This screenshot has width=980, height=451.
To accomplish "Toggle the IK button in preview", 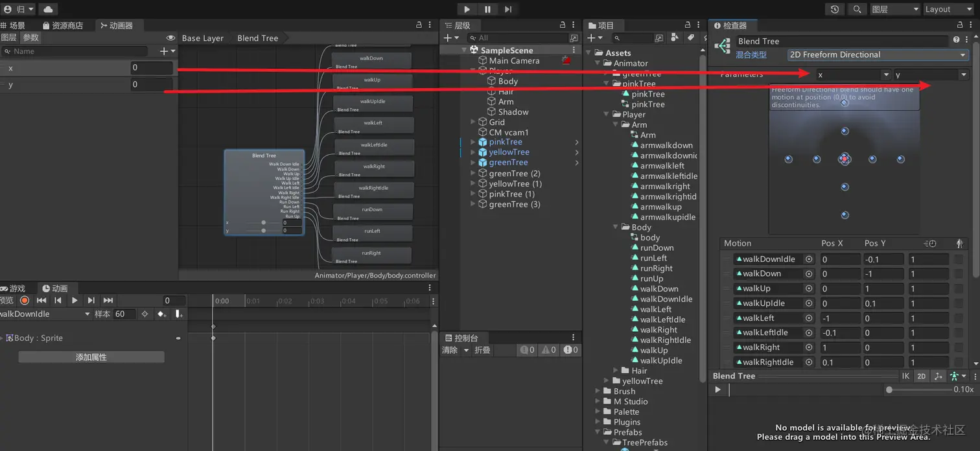I will (905, 376).
